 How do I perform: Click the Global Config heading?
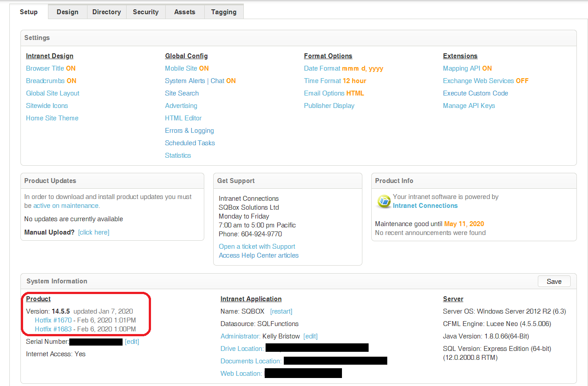tap(187, 56)
